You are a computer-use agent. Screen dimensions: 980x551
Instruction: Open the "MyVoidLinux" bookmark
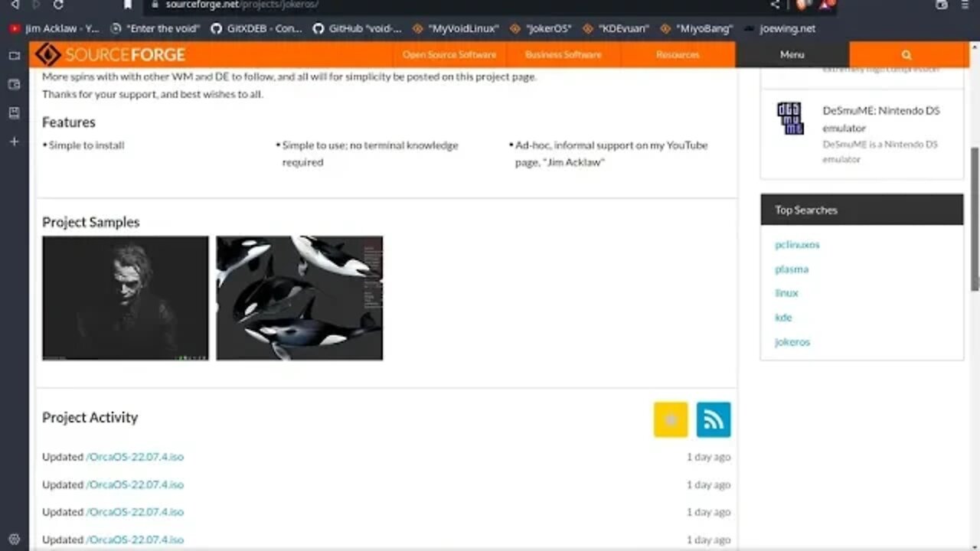point(456,28)
